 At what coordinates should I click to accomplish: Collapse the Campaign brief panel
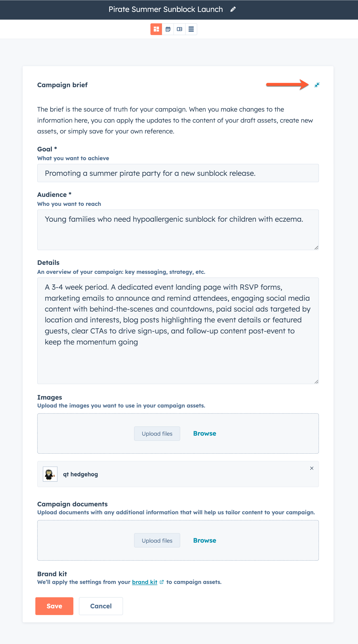[x=317, y=85]
